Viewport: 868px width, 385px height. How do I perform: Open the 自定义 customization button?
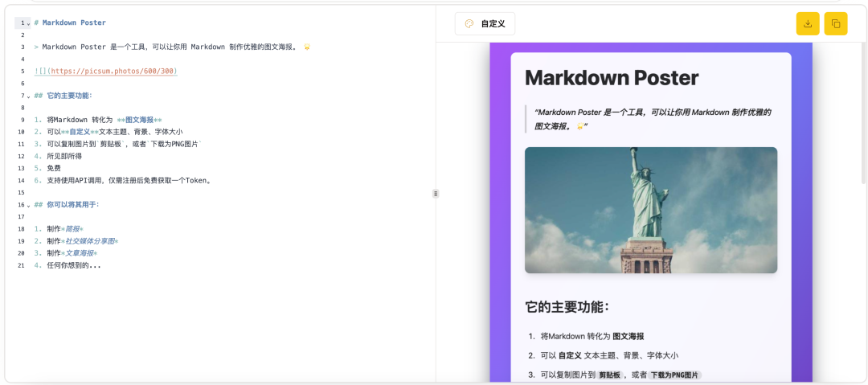(485, 24)
